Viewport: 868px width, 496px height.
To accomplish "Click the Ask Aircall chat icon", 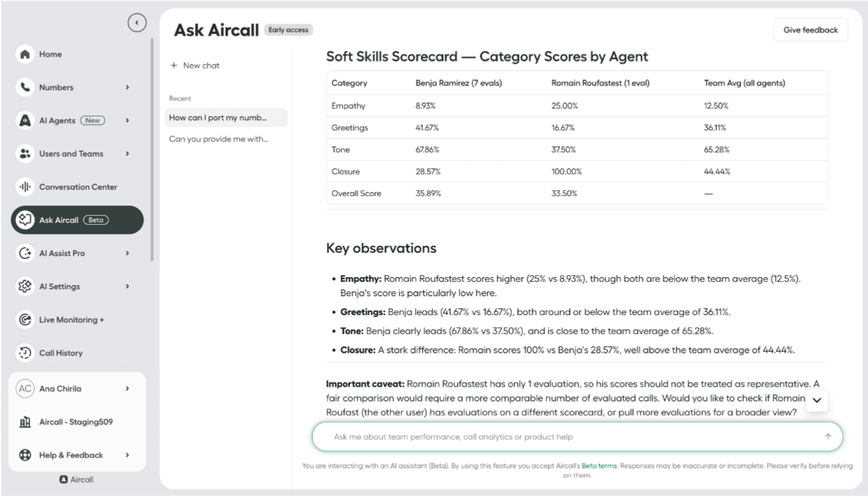I will click(25, 220).
